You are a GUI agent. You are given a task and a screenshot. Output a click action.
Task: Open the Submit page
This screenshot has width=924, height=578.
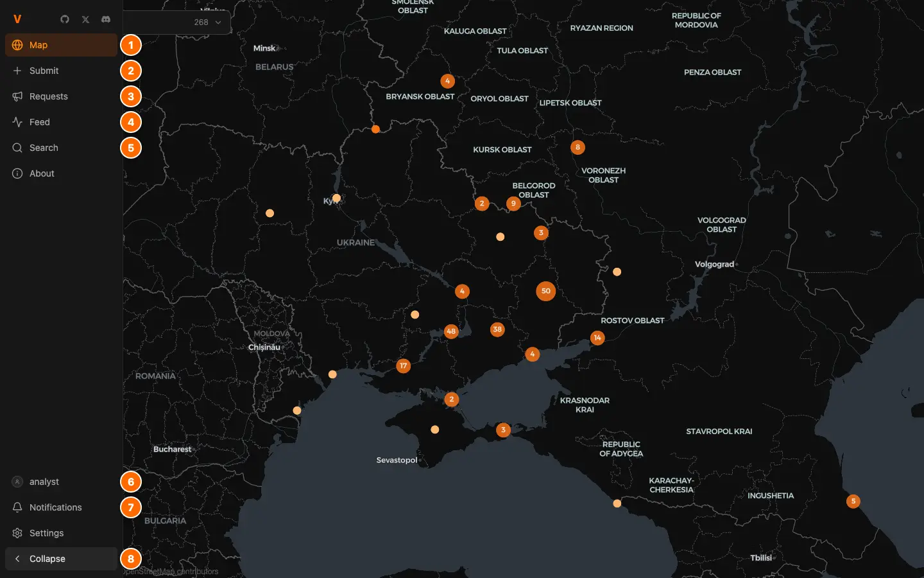pyautogui.click(x=62, y=71)
